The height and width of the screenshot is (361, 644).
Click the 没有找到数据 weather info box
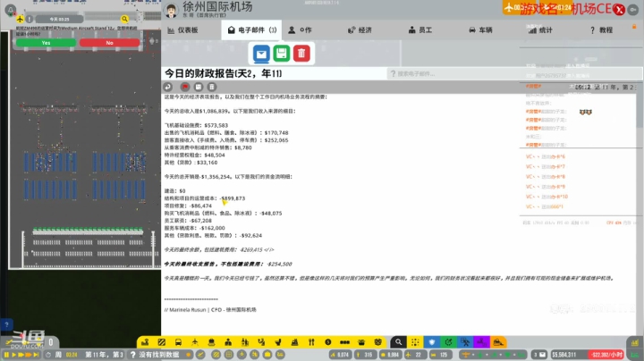click(x=160, y=355)
